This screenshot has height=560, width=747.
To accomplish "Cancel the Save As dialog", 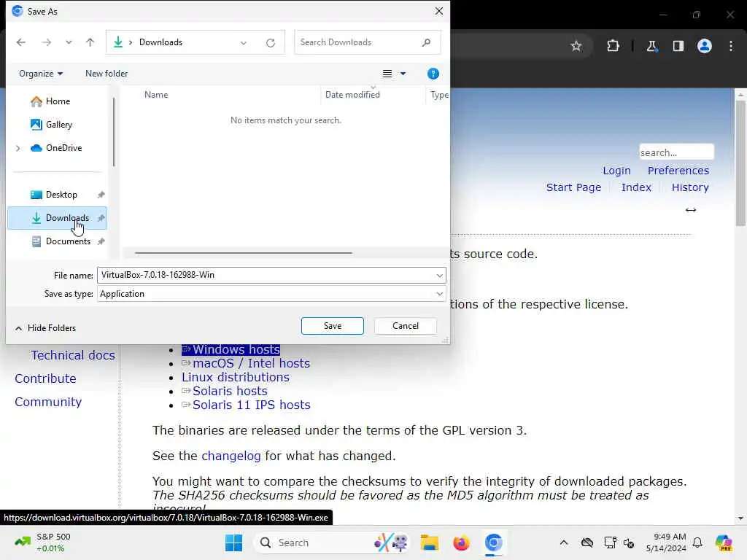I will click(x=406, y=326).
